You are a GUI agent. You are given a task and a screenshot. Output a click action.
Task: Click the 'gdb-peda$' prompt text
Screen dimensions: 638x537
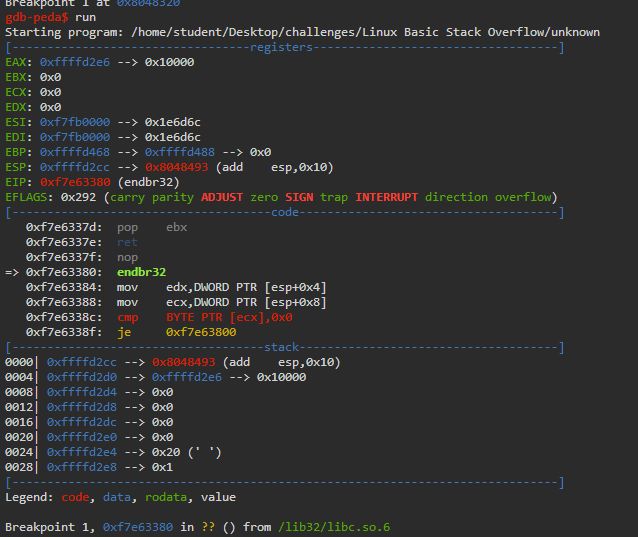coord(37,17)
